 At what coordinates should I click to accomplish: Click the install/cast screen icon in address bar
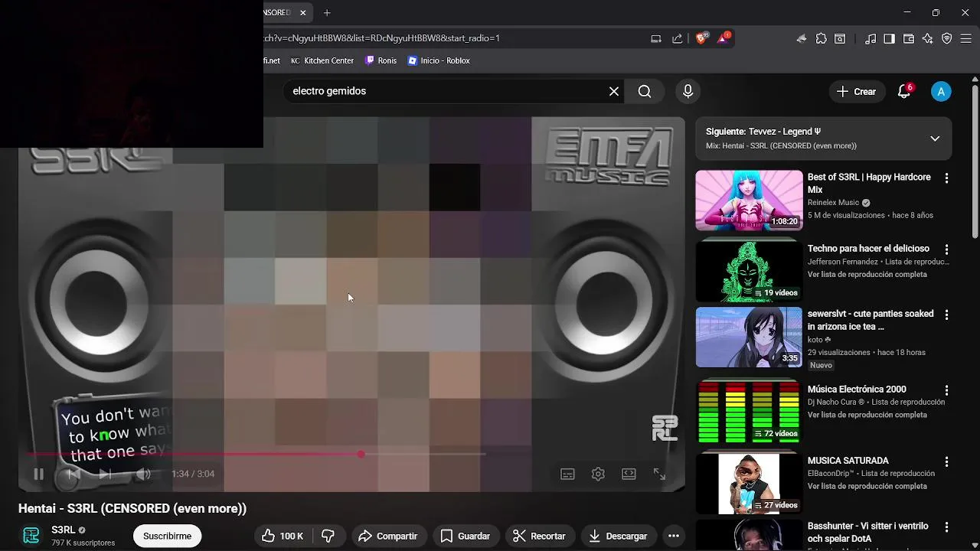point(656,38)
